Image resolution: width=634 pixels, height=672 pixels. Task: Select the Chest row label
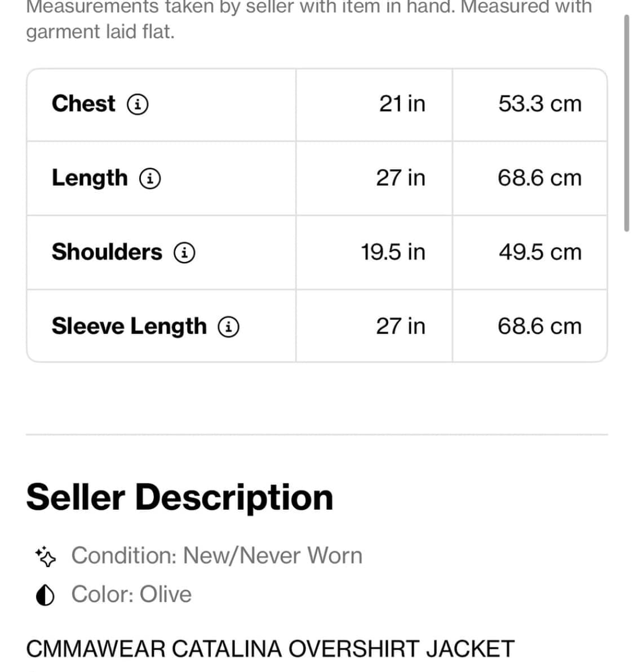pos(83,104)
